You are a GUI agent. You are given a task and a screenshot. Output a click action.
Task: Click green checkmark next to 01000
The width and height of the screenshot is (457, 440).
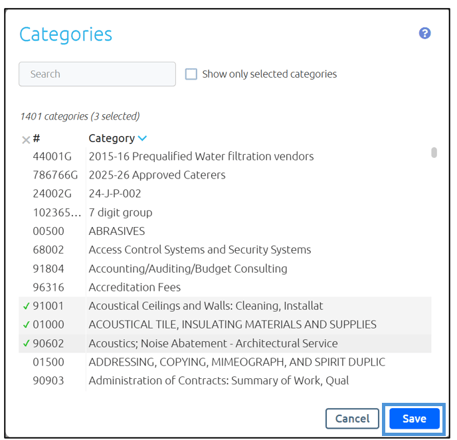pos(26,324)
